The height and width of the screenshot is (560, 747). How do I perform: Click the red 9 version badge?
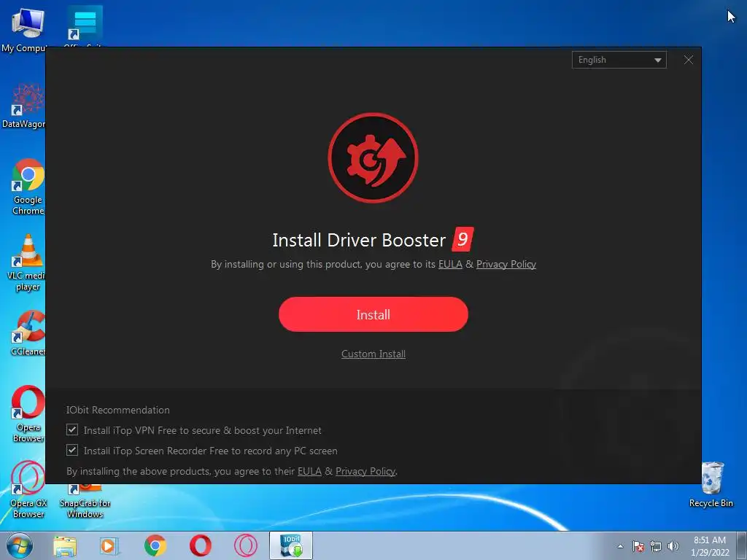462,239
